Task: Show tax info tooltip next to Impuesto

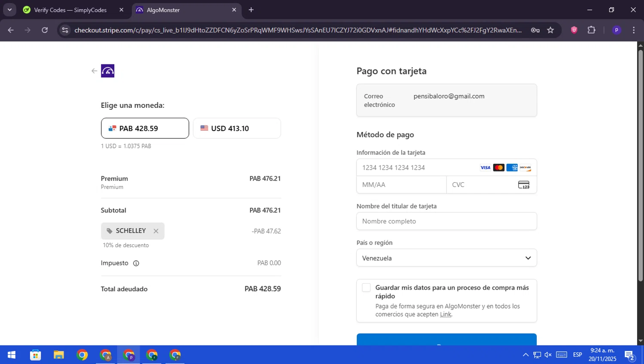Action: pos(136,263)
